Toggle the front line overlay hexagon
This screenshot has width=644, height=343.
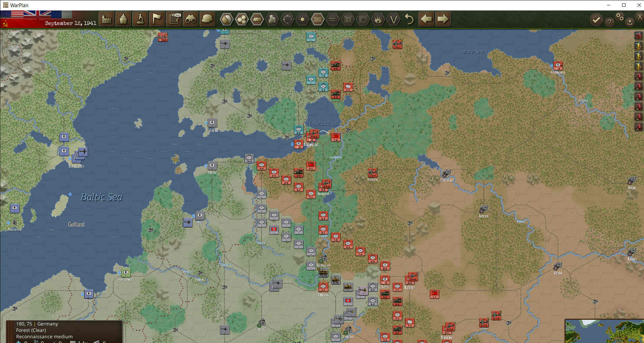click(333, 19)
